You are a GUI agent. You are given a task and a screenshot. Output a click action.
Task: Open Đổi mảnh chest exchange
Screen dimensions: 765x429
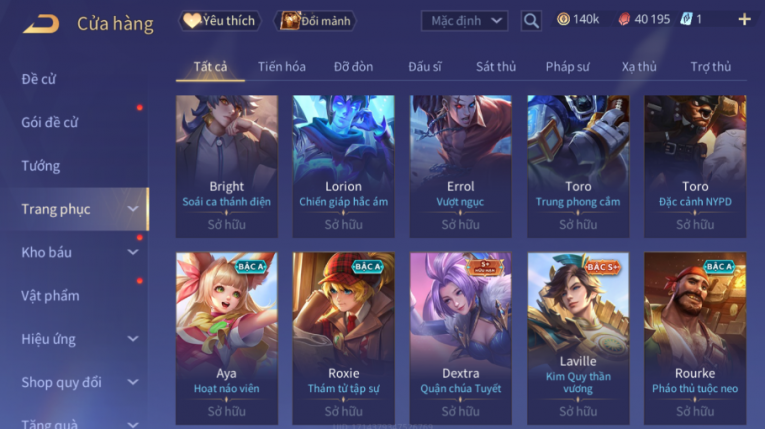click(317, 20)
